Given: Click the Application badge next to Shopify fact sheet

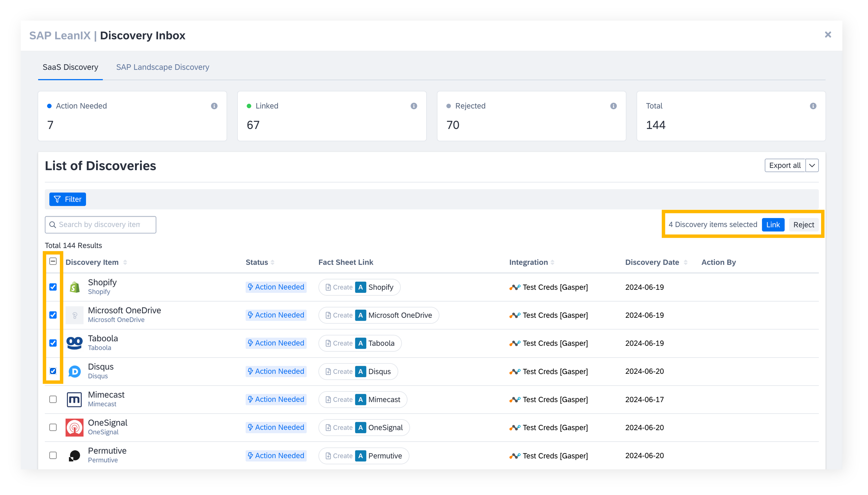Looking at the screenshot, I should coord(361,287).
